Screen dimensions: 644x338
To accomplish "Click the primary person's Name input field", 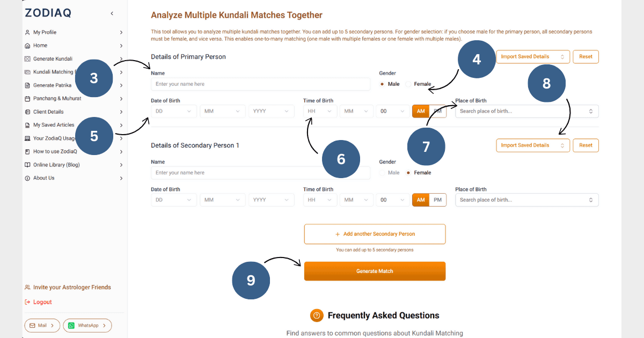I will (x=260, y=84).
